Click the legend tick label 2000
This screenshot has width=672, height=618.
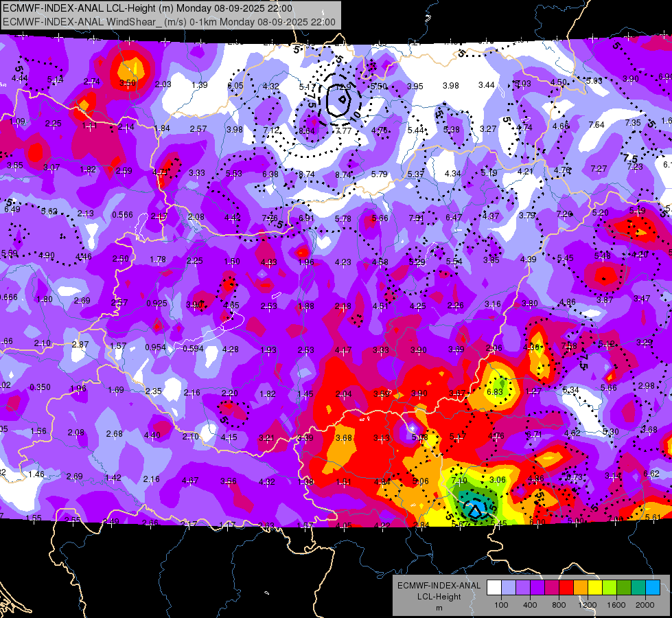tap(645, 605)
